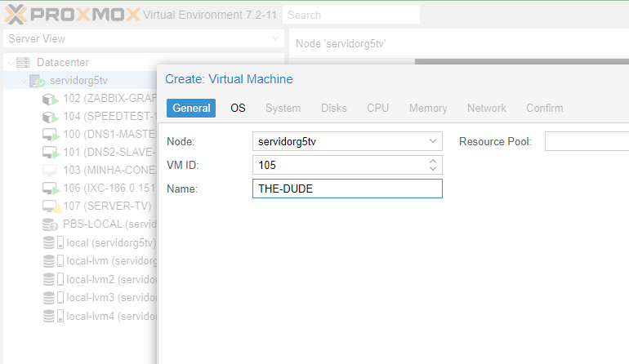The height and width of the screenshot is (364, 629).
Task: Click the container icon for 102 ZABBIX-GRAF
Action: click(x=51, y=99)
